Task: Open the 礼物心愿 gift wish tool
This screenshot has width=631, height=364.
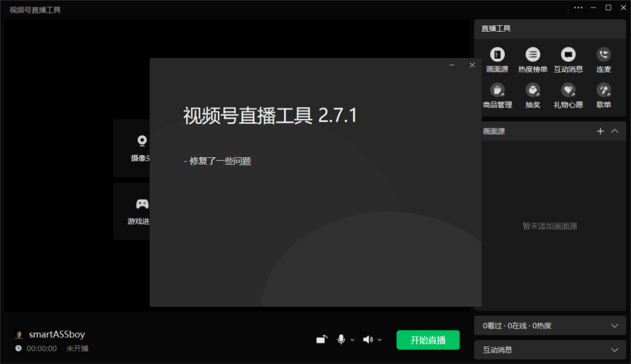Action: pos(568,91)
